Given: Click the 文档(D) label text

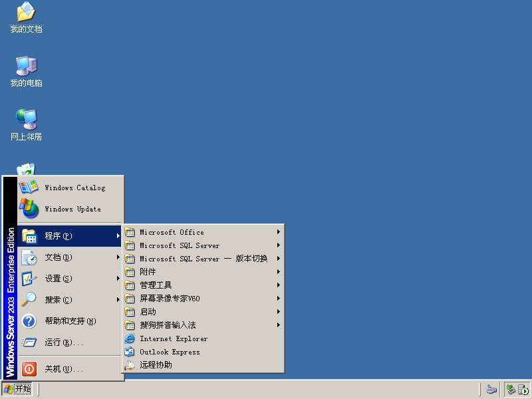Looking at the screenshot, I should pos(59,257).
